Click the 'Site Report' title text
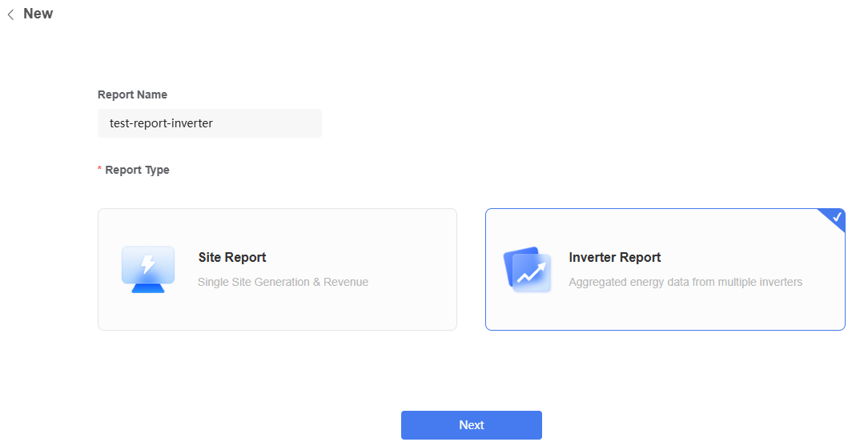 tap(232, 257)
